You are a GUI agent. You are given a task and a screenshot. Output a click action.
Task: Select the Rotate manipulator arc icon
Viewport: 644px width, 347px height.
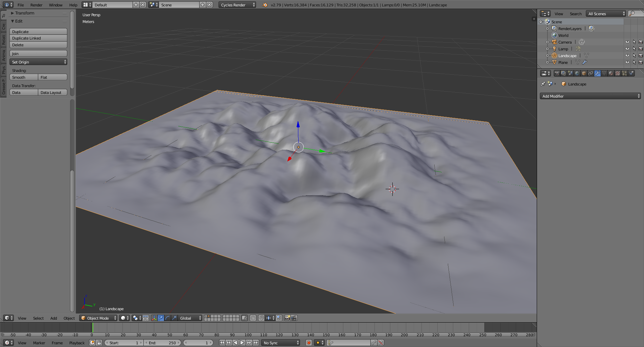pos(168,318)
